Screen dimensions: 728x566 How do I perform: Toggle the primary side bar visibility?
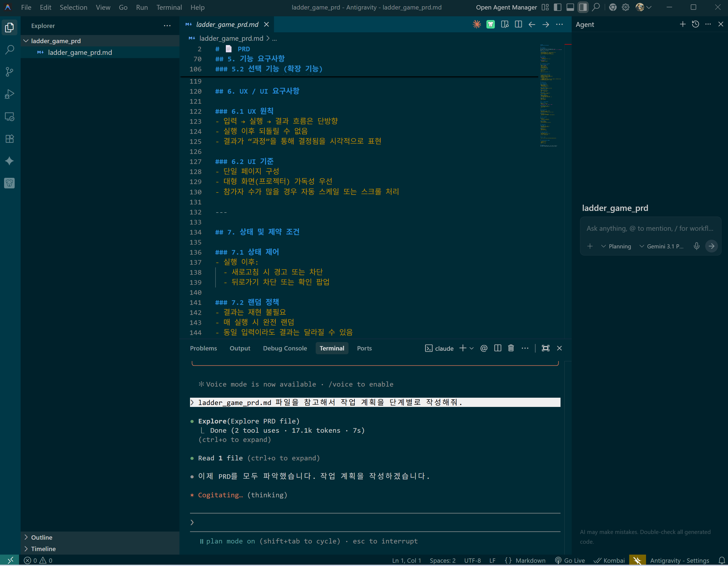coord(557,7)
